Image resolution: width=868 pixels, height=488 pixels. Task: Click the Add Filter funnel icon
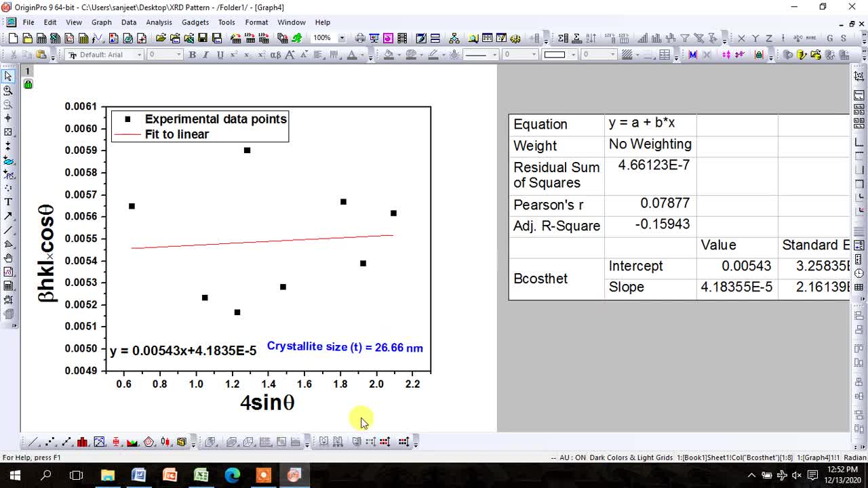[x=685, y=39]
